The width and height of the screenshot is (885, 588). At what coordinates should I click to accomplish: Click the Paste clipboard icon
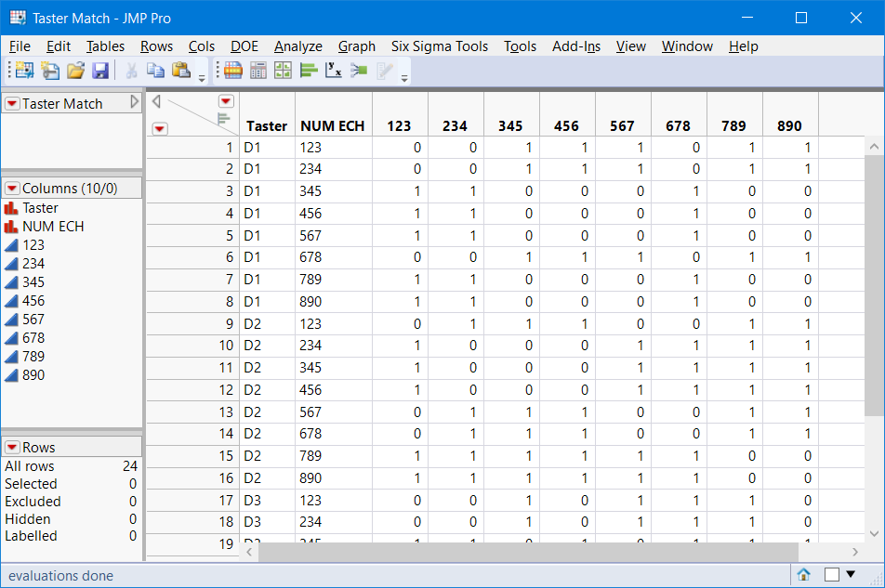tap(180, 71)
